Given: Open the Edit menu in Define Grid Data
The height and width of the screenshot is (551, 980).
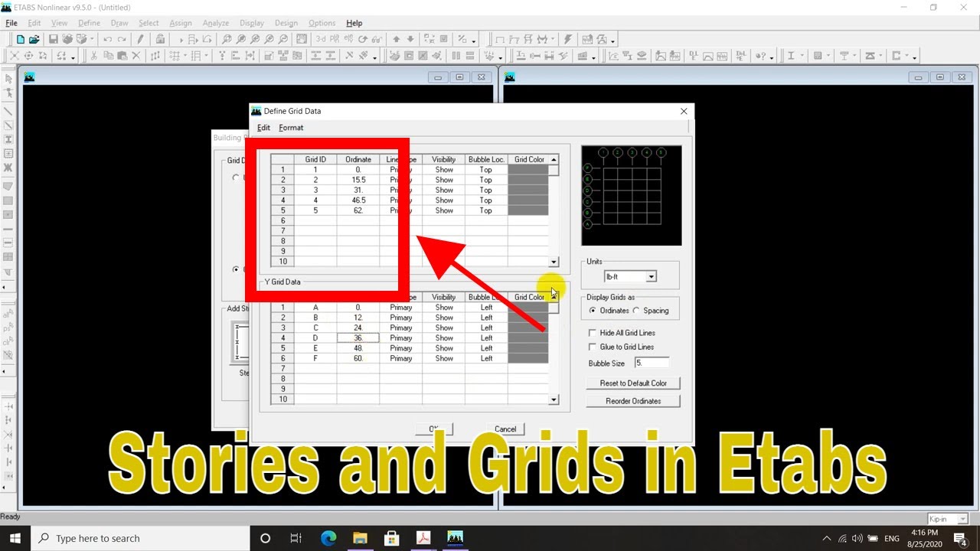Looking at the screenshot, I should pyautogui.click(x=263, y=128).
